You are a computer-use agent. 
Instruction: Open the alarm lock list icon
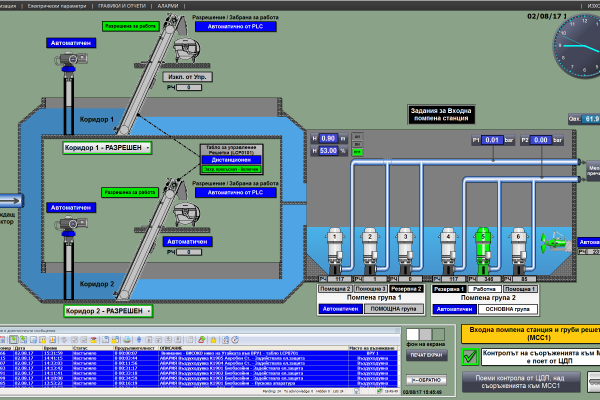[x=43, y=340]
